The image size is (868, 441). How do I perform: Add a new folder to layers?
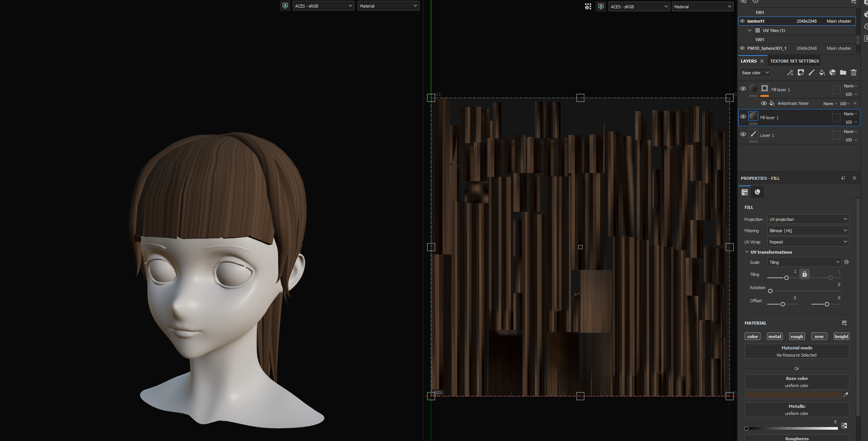point(843,72)
